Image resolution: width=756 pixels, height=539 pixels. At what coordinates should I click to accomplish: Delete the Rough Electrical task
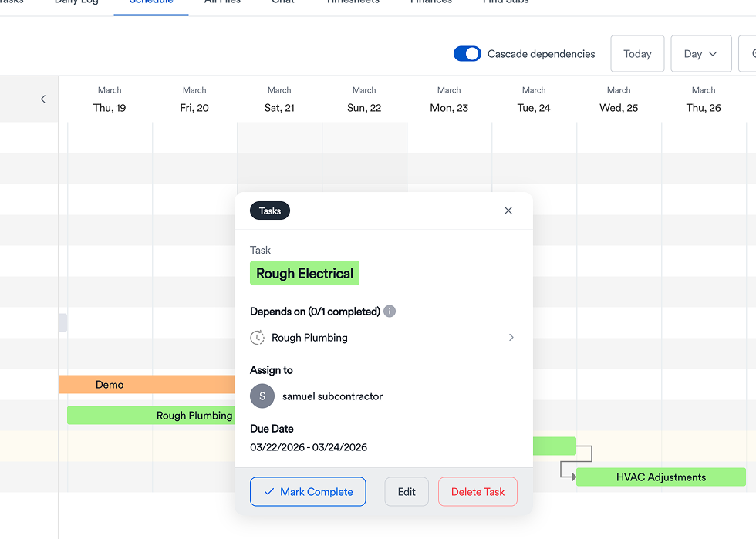coord(478,491)
